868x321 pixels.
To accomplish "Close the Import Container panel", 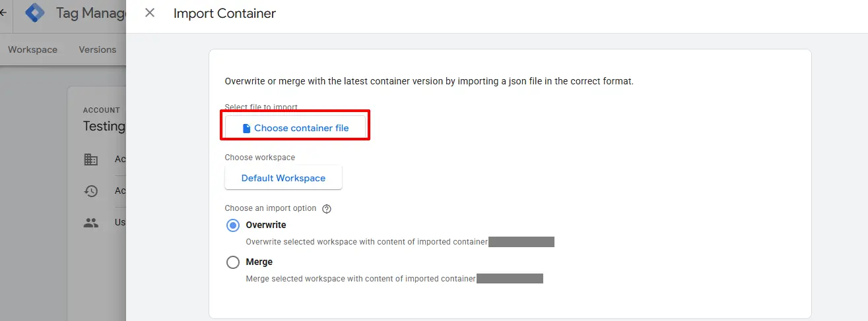I will [150, 13].
